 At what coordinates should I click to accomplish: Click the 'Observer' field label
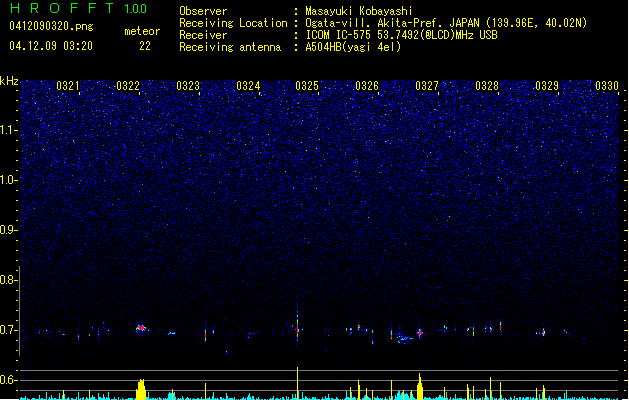pyautogui.click(x=203, y=11)
